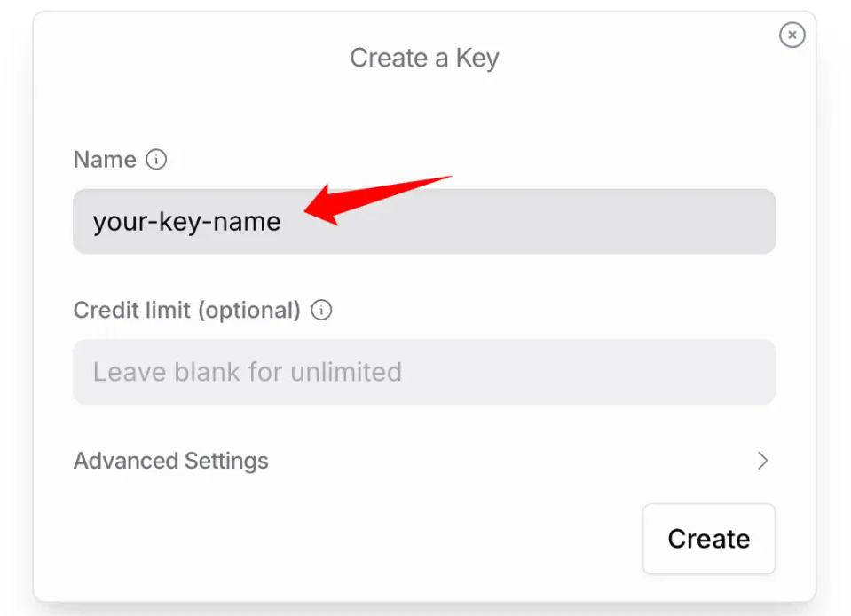The height and width of the screenshot is (616, 851).
Task: Click the circled 'i' icon after Name
Action: tap(156, 160)
